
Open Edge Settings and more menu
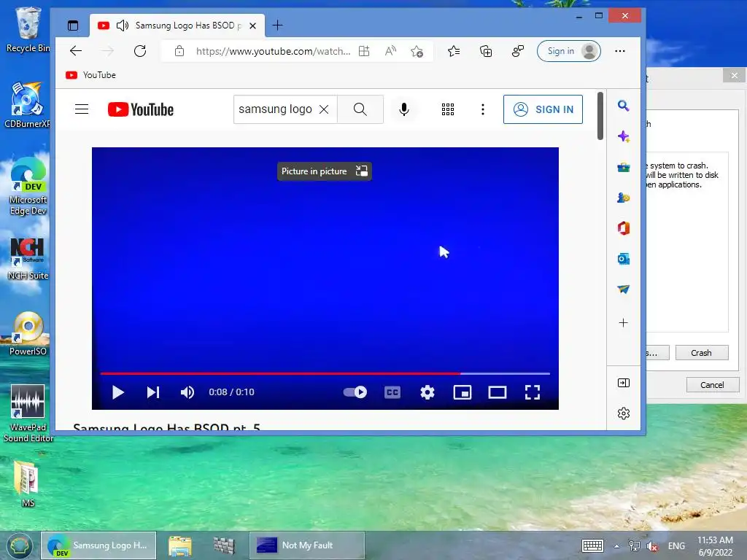(x=620, y=51)
